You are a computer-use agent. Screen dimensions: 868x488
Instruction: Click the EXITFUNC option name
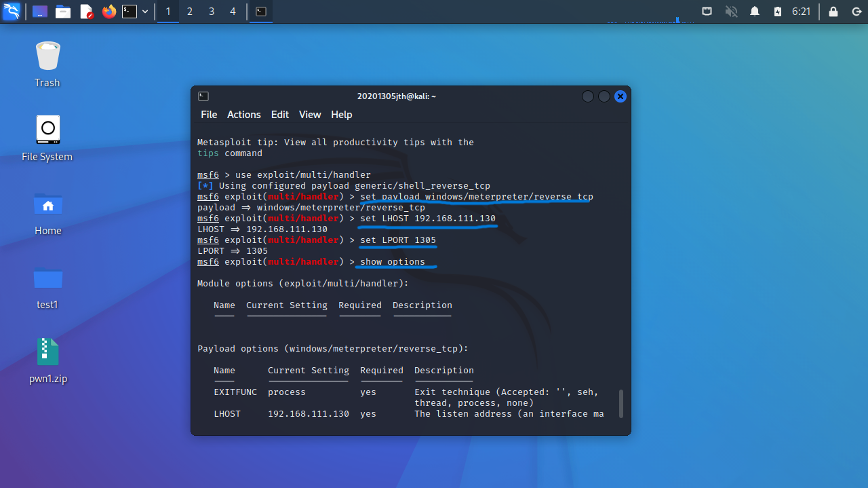coord(235,392)
